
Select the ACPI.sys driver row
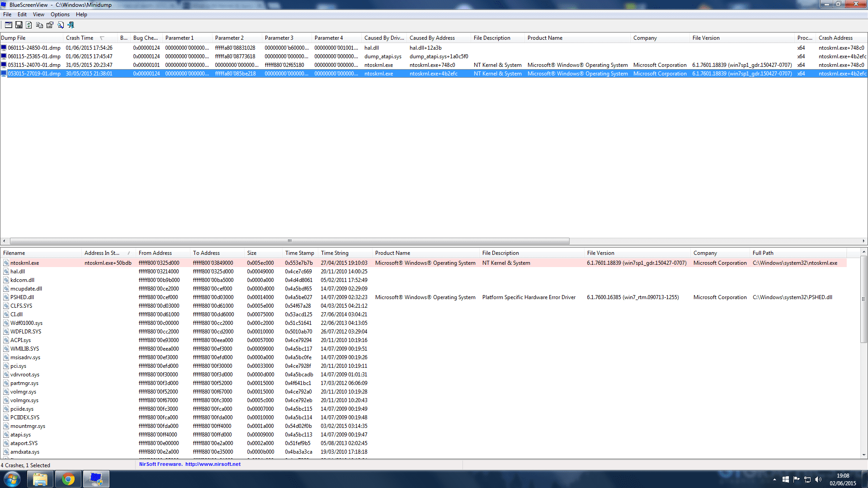coord(424,340)
